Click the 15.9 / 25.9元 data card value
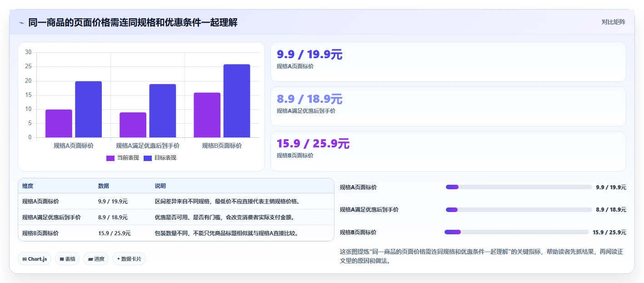The height and width of the screenshot is (283, 644). tap(313, 144)
